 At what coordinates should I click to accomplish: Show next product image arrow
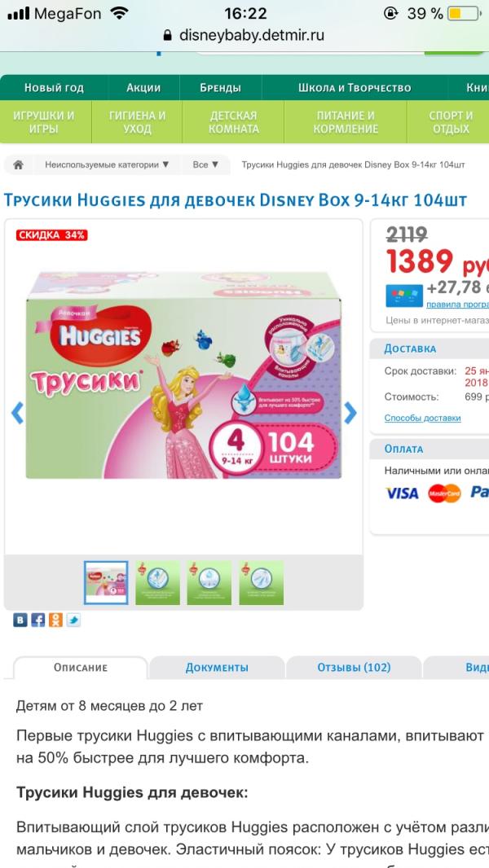tap(350, 412)
